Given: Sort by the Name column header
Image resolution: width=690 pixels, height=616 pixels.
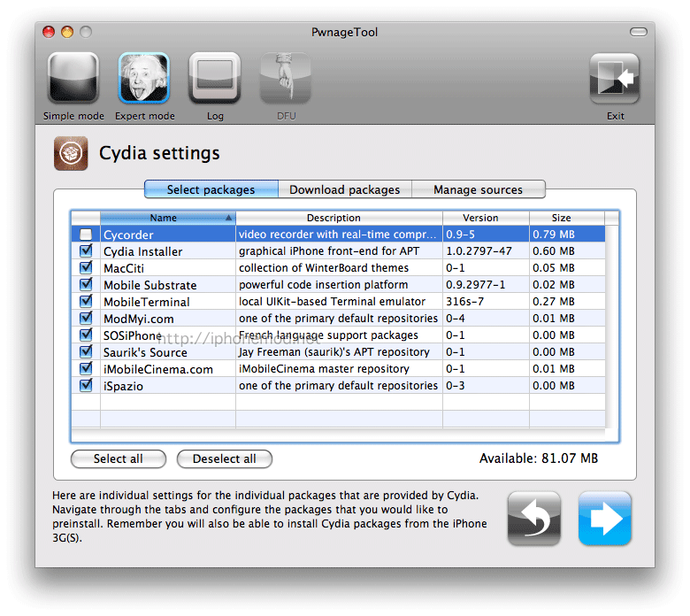Looking at the screenshot, I should (x=168, y=218).
